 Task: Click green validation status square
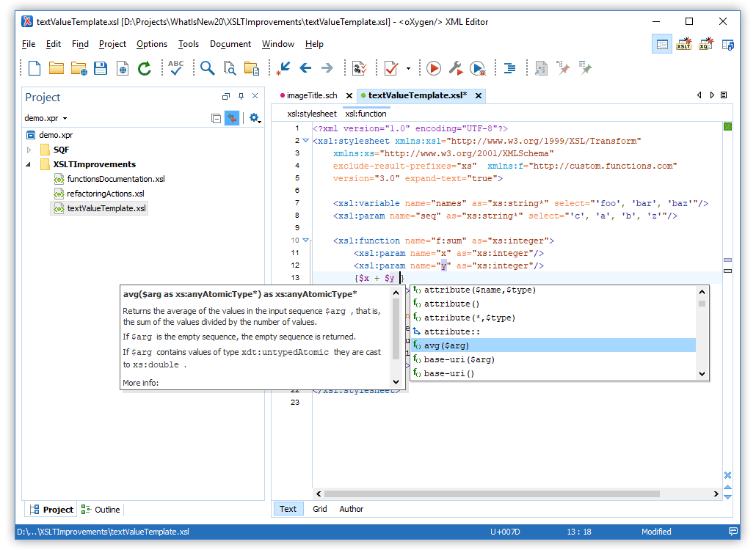click(x=727, y=127)
